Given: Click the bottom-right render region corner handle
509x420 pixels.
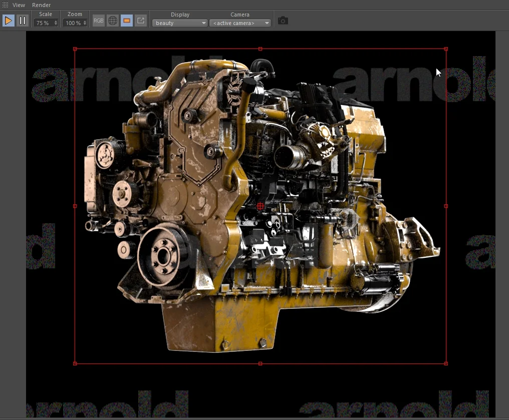Looking at the screenshot, I should click(446, 363).
